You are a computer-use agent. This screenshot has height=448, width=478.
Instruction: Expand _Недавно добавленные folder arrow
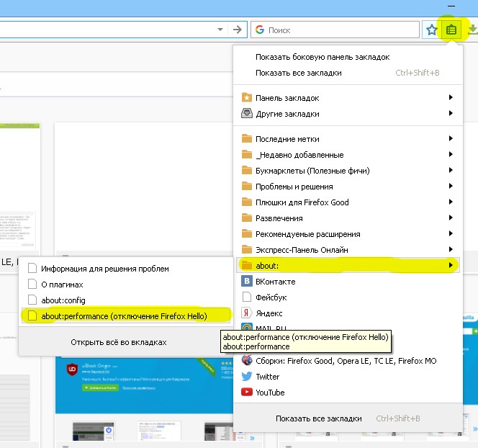coord(451,154)
